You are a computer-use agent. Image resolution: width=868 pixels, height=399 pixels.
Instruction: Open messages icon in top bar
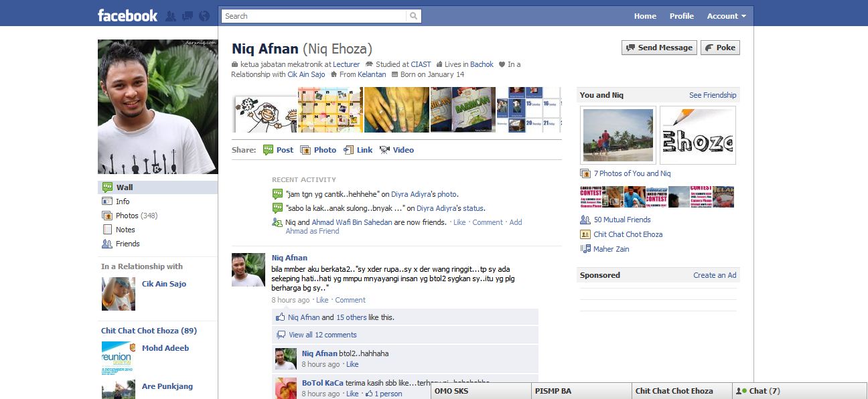coord(188,16)
